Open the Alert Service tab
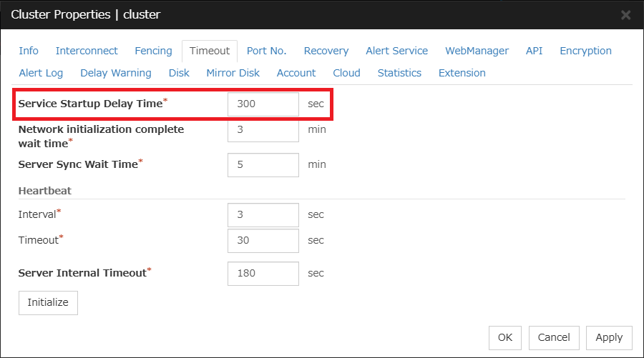Viewport: 644px width, 358px height. point(396,51)
